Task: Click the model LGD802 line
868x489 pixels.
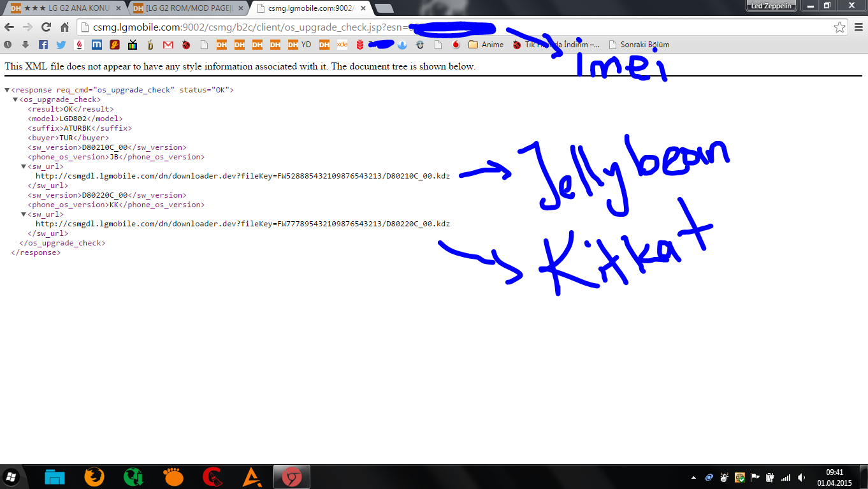Action: (x=75, y=119)
